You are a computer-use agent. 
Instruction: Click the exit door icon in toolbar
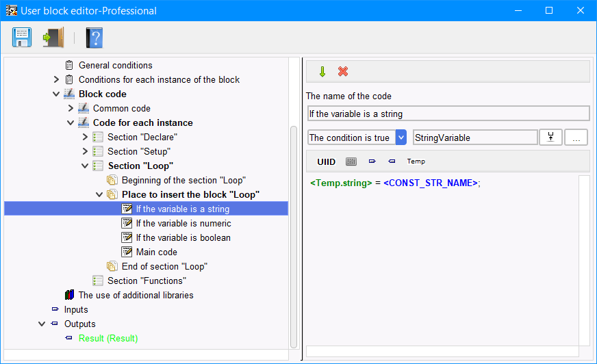53,37
